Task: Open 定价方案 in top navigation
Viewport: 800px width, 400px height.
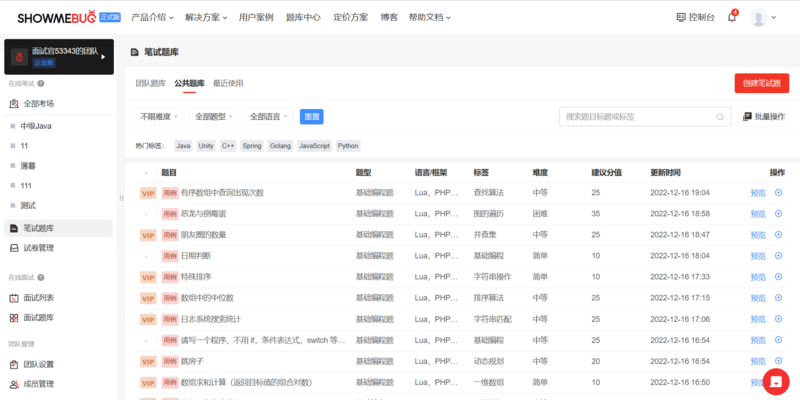Action: [x=351, y=17]
